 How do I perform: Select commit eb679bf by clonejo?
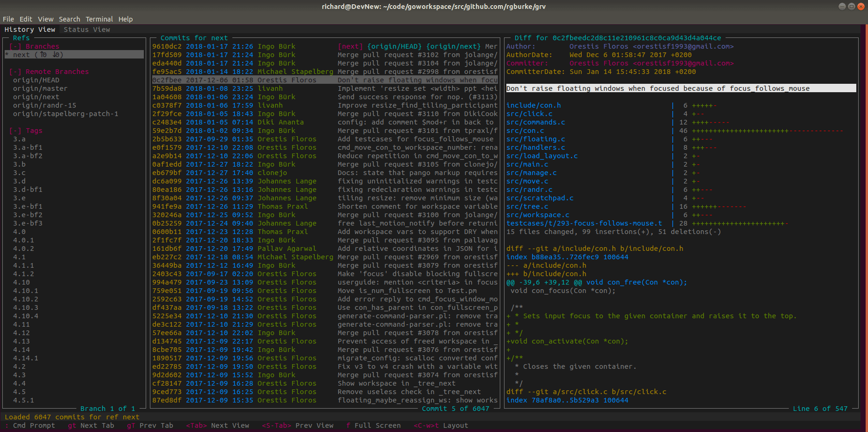coord(325,173)
